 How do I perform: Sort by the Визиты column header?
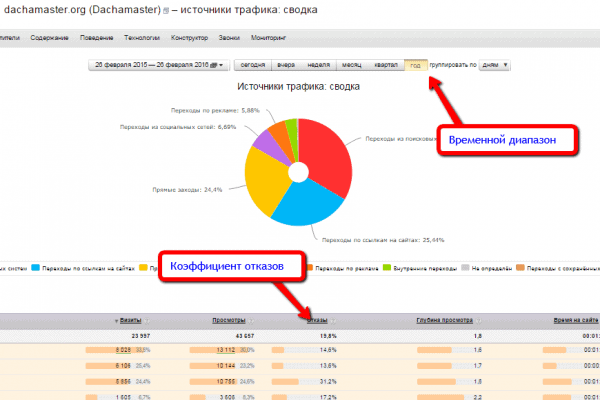pos(130,320)
